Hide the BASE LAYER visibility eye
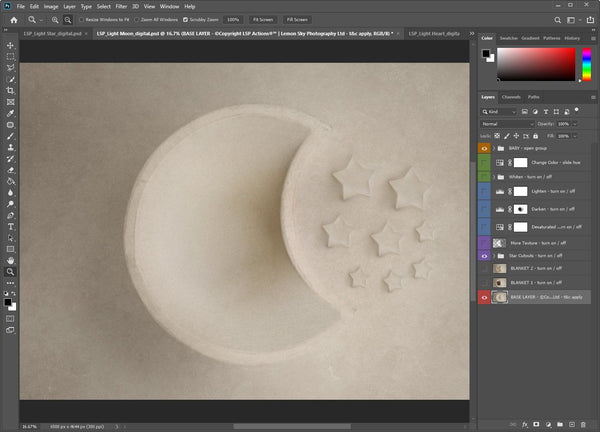 coord(485,297)
